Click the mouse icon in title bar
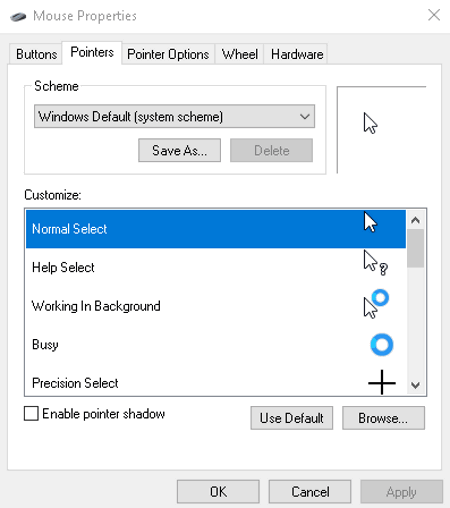Viewport: 450px width, 508px height. pyautogui.click(x=18, y=16)
